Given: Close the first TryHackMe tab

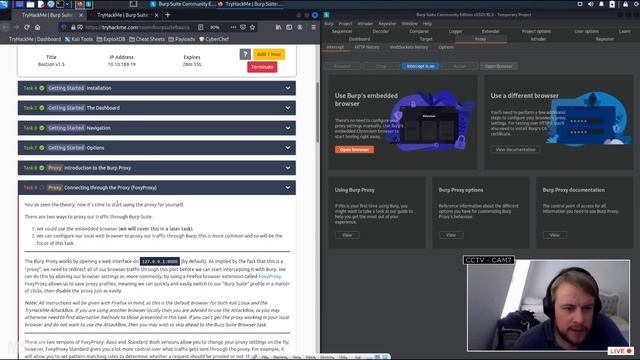Looking at the screenshot, I should pos(81,15).
